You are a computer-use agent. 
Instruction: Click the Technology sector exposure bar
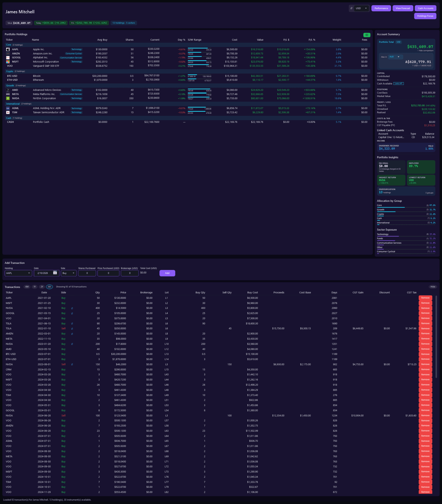(406, 236)
